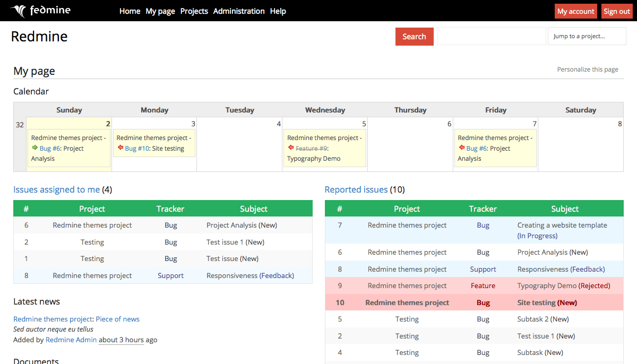Screen dimensions: 637x364
Task: Focus the search text field
Action: (x=492, y=36)
